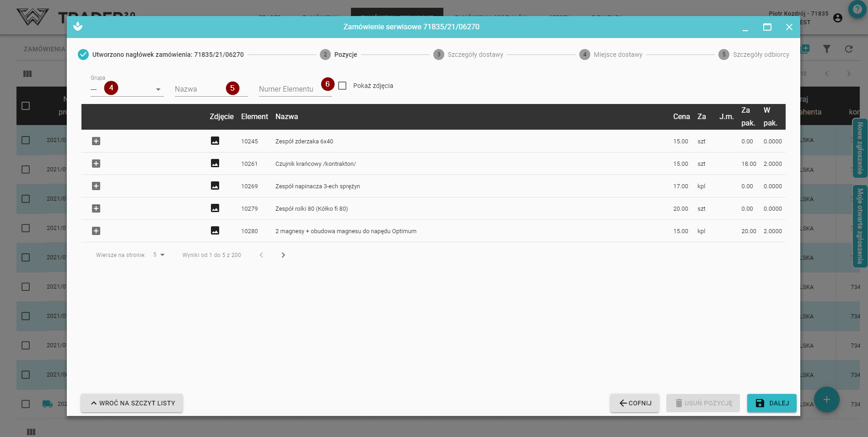Click the refresh icon in the toolbar
The width and height of the screenshot is (868, 437).
tap(849, 49)
